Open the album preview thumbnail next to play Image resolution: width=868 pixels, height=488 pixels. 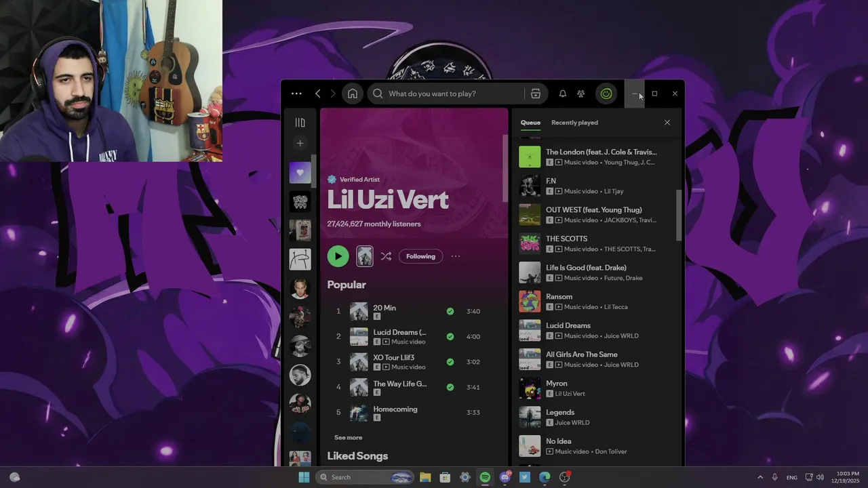point(365,256)
